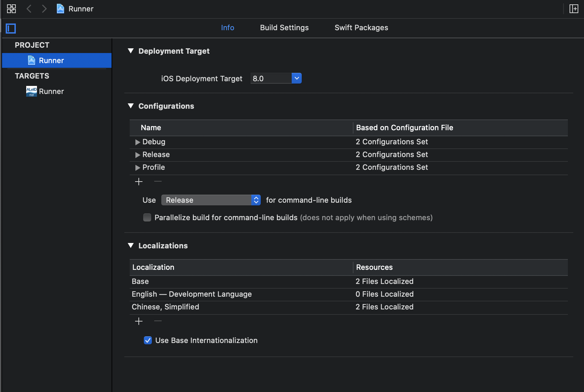This screenshot has height=392, width=584.
Task: Open the command-line builds configuration popup
Action: (211, 200)
